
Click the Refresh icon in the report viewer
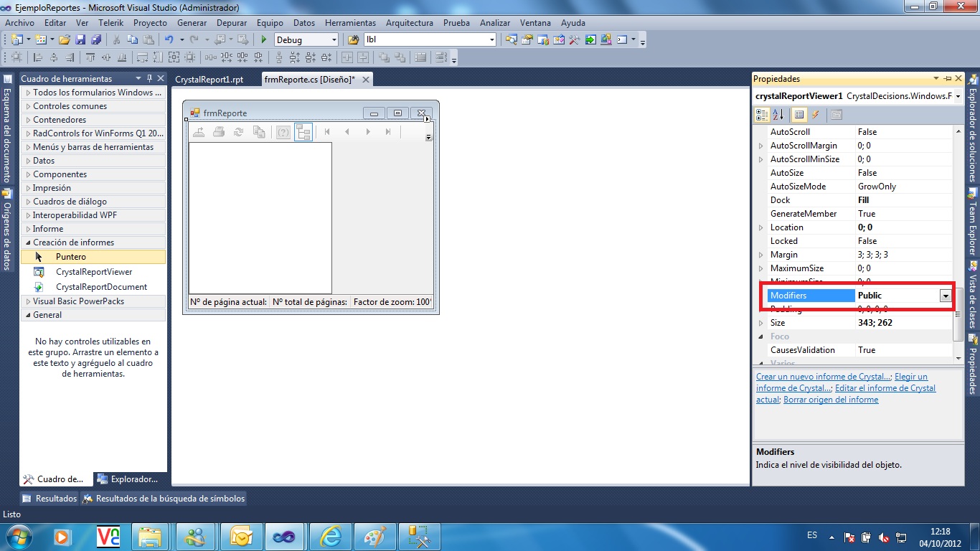239,132
